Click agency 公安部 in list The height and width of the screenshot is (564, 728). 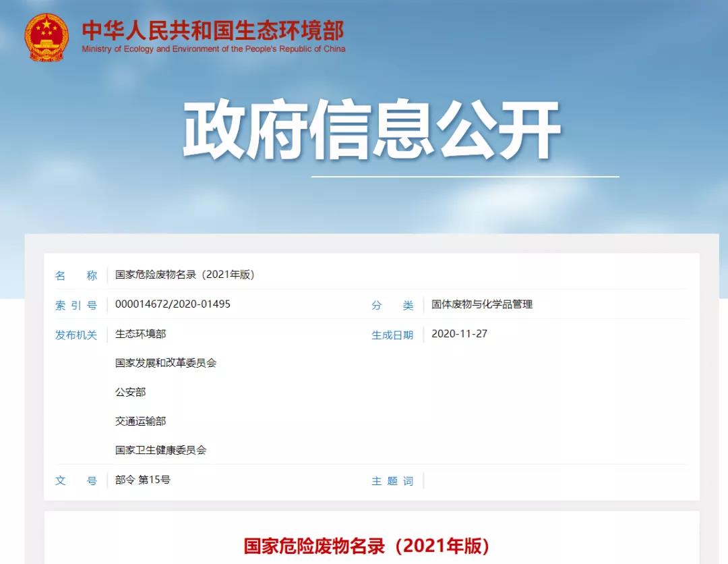point(131,392)
